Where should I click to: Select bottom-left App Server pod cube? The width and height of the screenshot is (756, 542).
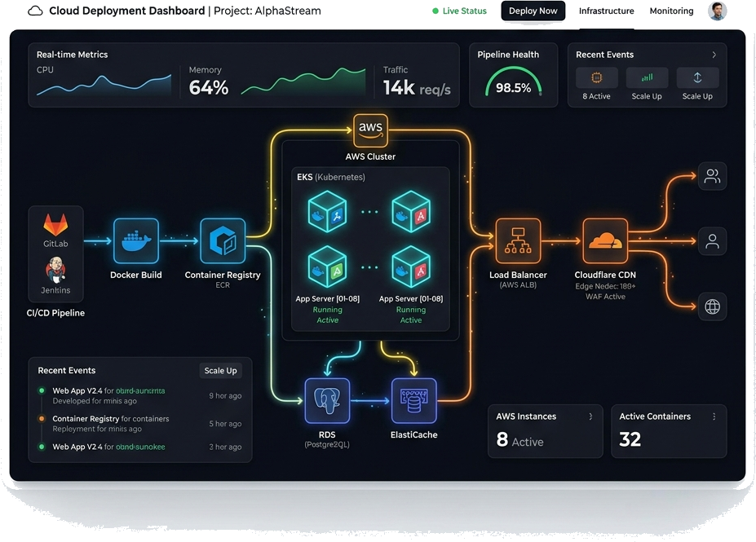coord(327,267)
